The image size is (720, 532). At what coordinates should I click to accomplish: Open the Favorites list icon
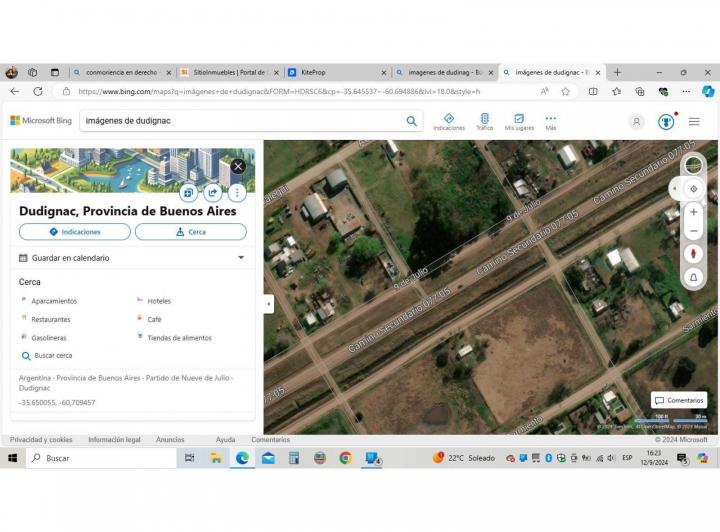coord(617,91)
